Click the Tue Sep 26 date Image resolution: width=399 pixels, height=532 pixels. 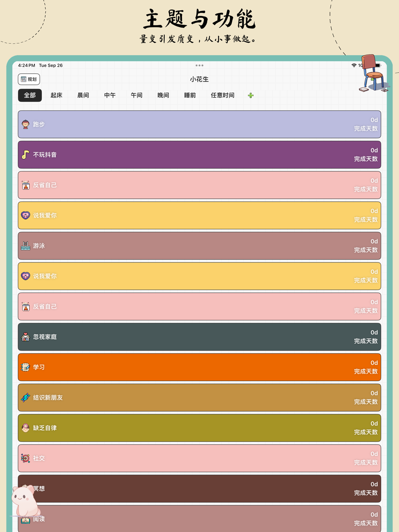pyautogui.click(x=51, y=65)
